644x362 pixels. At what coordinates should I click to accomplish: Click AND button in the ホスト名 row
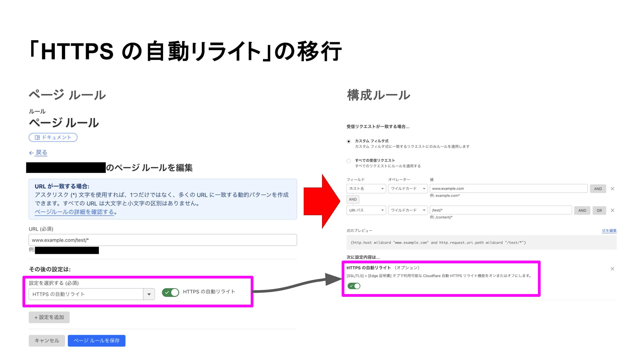[598, 189]
